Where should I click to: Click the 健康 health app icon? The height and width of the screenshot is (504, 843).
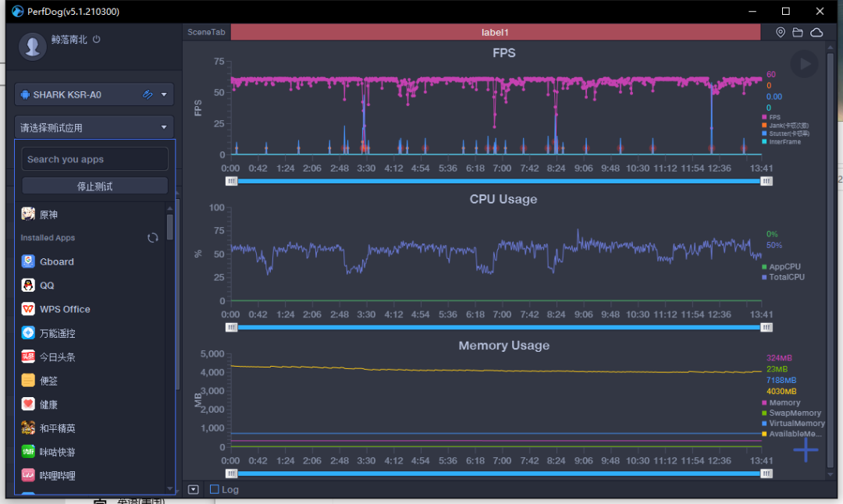click(28, 403)
